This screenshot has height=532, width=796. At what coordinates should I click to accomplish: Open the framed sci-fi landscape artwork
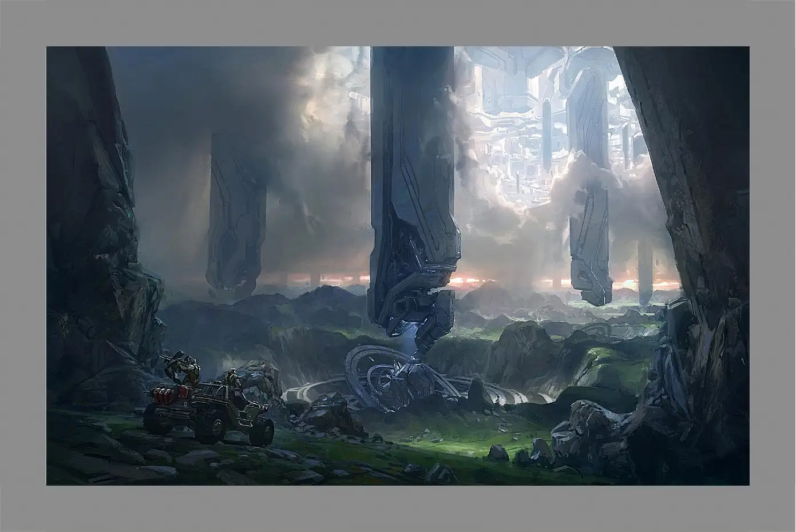[x=398, y=266]
